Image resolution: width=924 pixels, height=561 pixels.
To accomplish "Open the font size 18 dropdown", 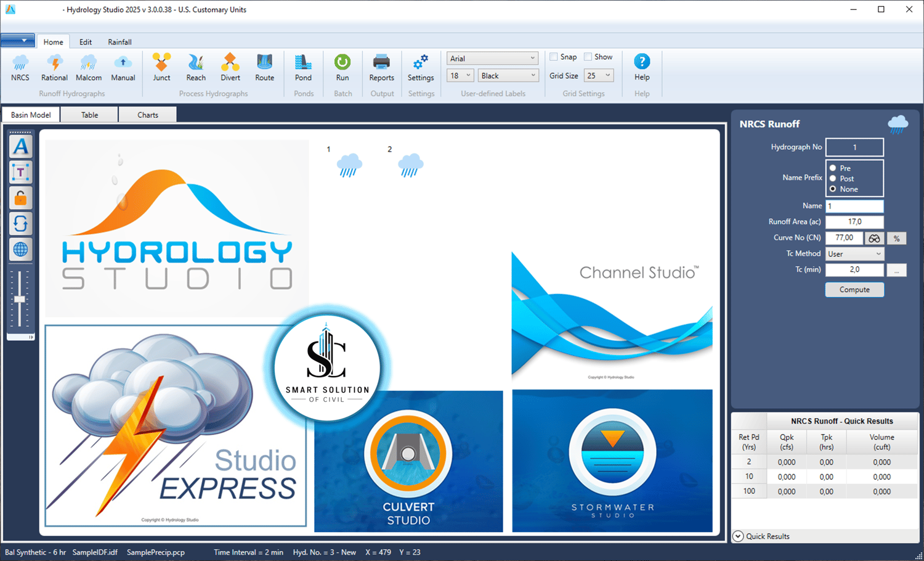I will (x=460, y=76).
